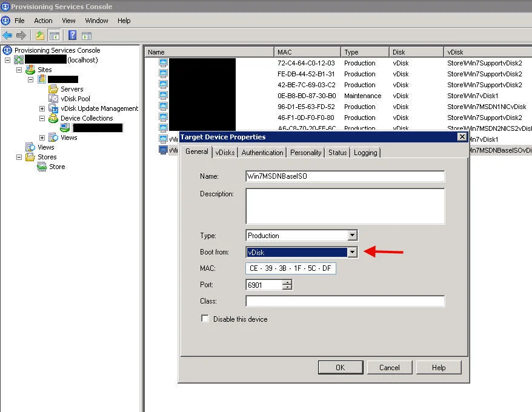
Task: Switch to the Authentication tab
Action: (x=262, y=153)
